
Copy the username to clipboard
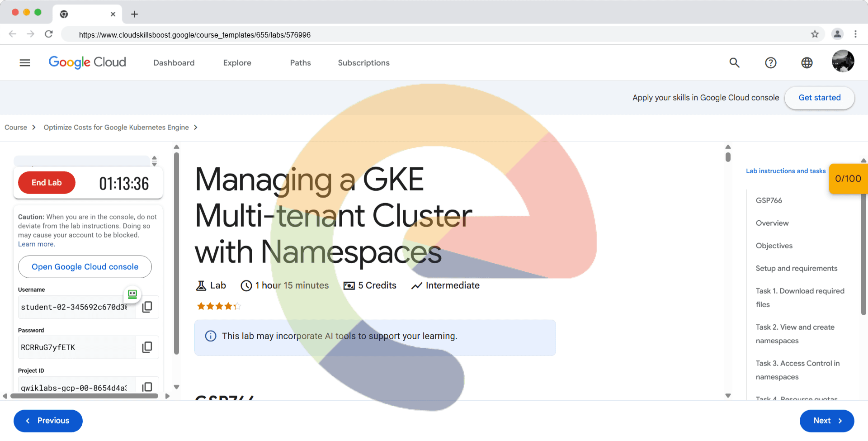147,307
